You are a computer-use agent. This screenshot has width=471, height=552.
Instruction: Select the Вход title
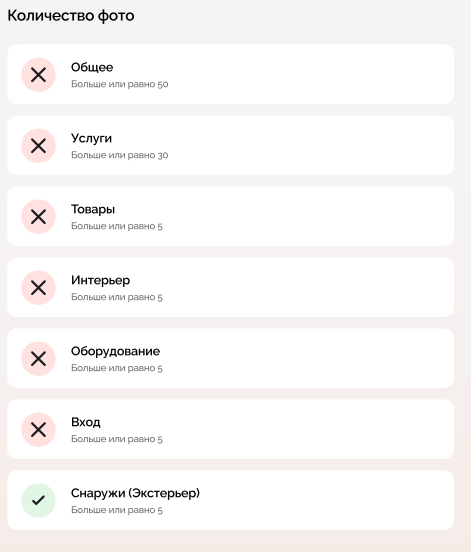click(x=86, y=422)
